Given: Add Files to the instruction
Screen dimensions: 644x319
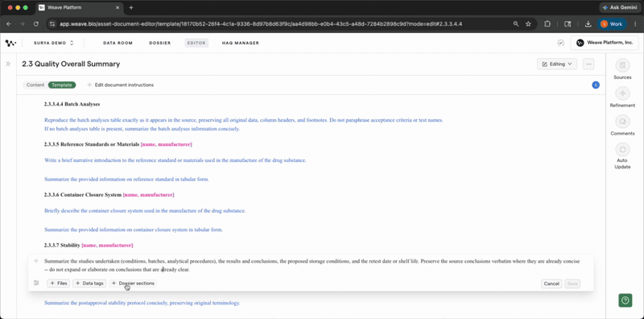Looking at the screenshot, I should click(x=58, y=284).
